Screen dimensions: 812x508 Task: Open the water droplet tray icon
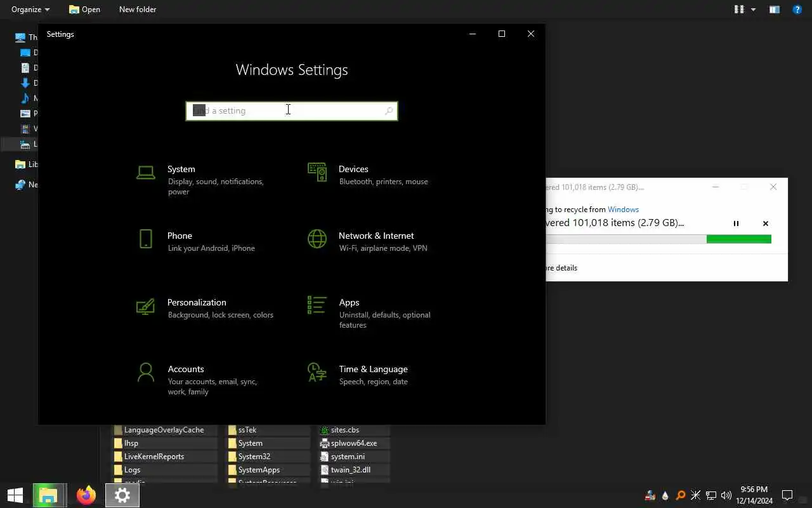click(x=665, y=495)
